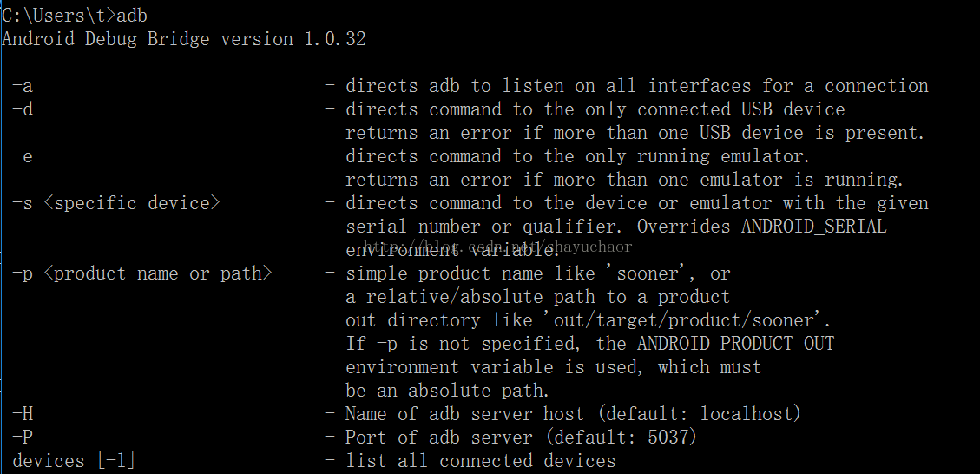The height and width of the screenshot is (474, 980).
Task: Click 'be an absolute path.' line
Action: click(x=448, y=390)
